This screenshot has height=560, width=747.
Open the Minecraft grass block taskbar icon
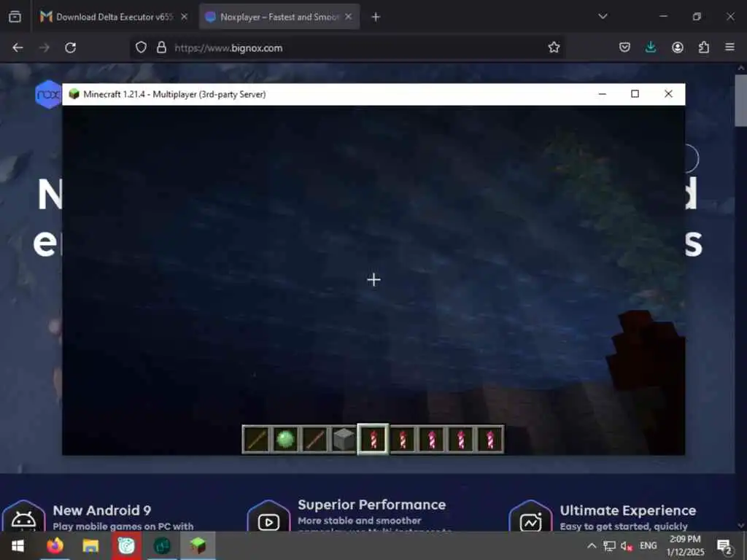point(198,545)
